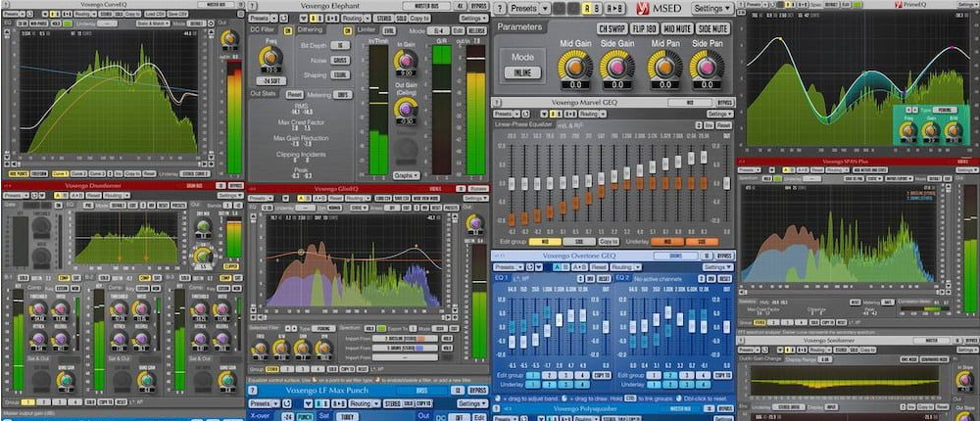980x421 pixels.
Task: Open SPAN Plus Settings dropdown
Action: point(965,170)
